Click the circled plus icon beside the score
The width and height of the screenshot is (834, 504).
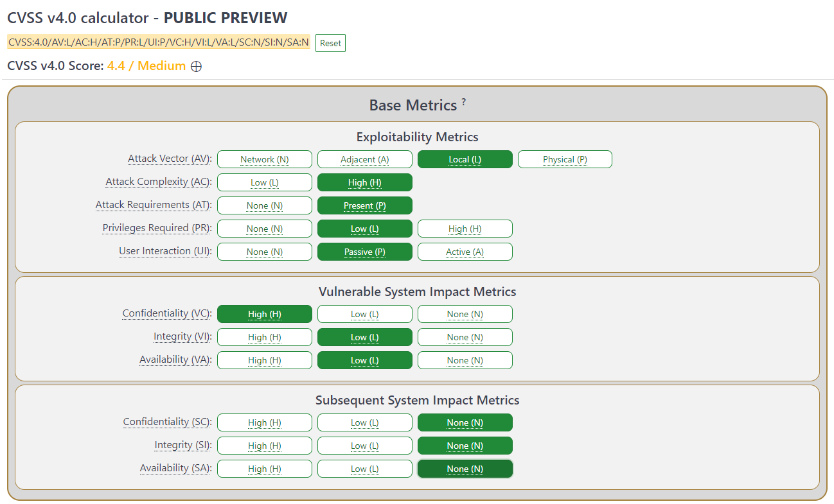[197, 66]
